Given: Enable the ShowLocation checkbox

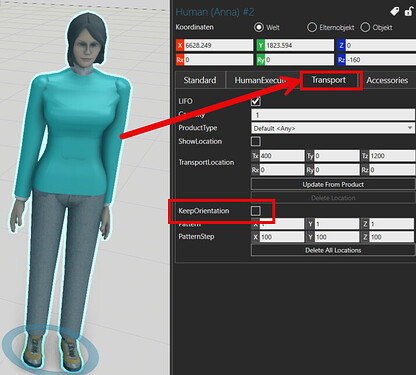Looking at the screenshot, I should 256,141.
